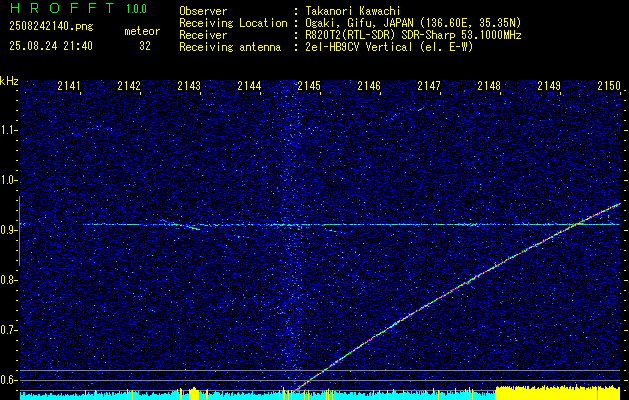The width and height of the screenshot is (629, 400).
Task: Click the meteor label
Action: coord(142,31)
